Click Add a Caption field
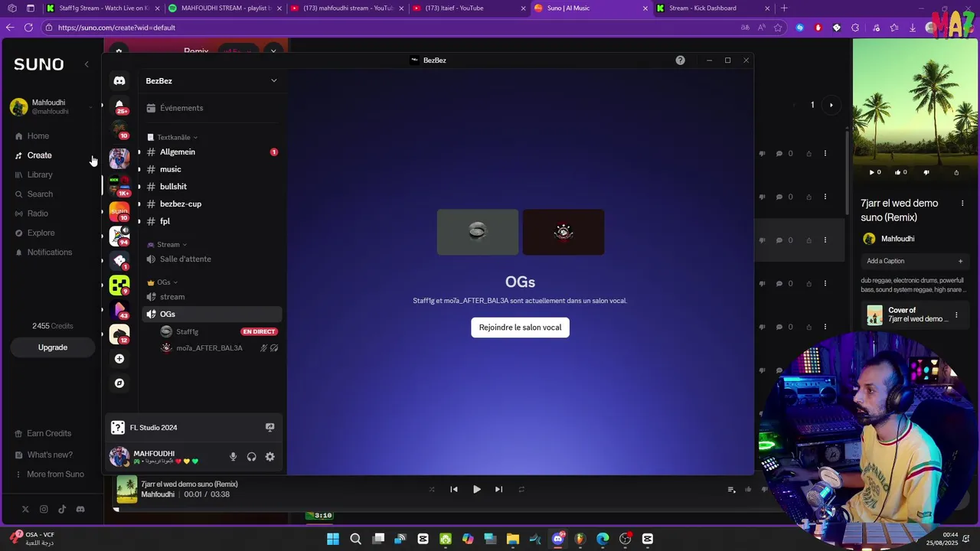 point(914,261)
